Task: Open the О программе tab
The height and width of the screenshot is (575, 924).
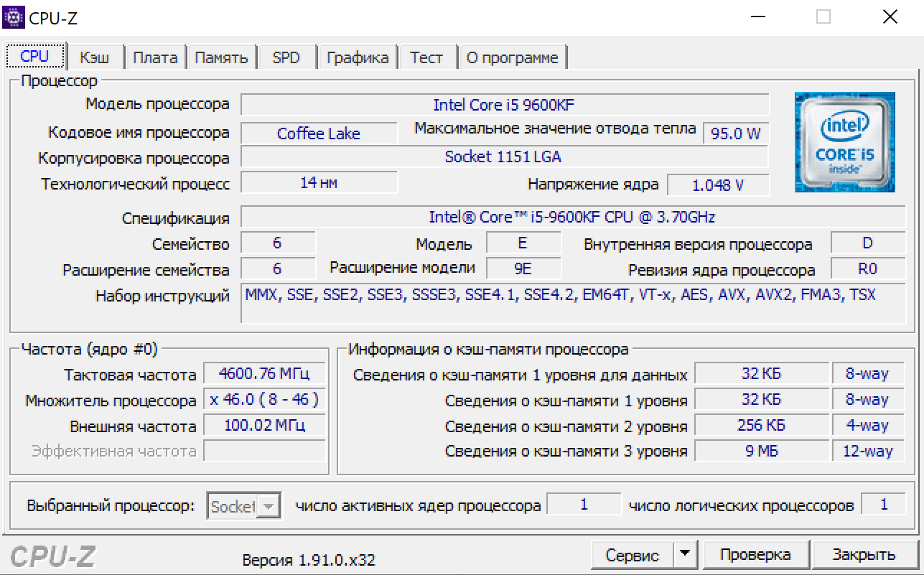Action: pyautogui.click(x=512, y=57)
